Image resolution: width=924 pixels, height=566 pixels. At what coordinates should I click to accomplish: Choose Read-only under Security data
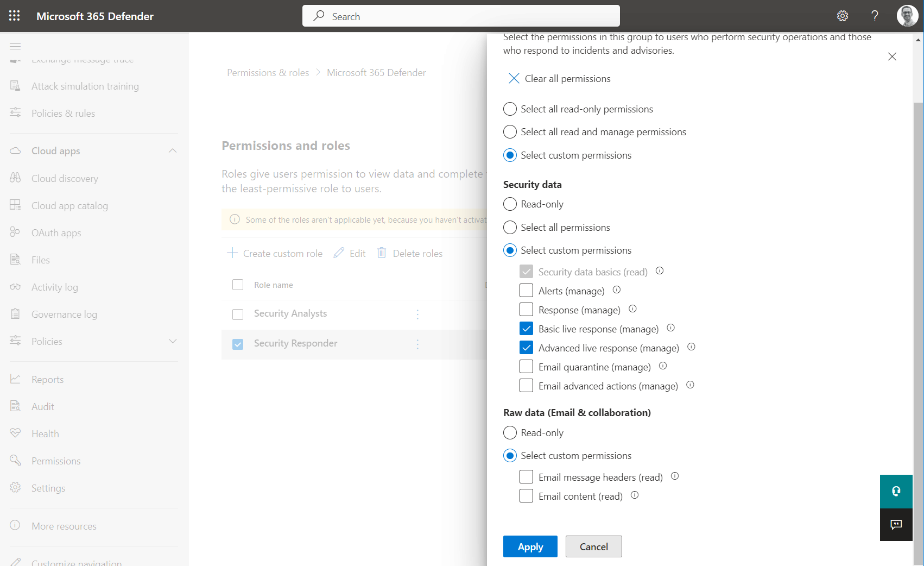[x=510, y=204]
